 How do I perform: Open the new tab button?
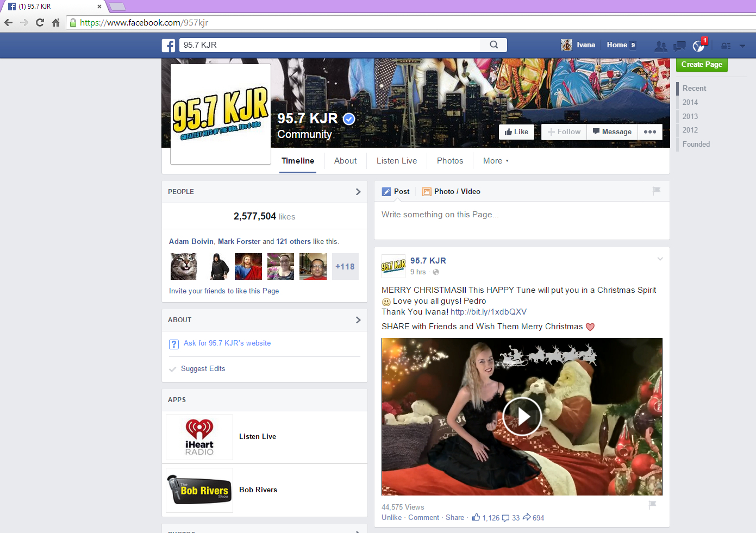click(x=117, y=7)
